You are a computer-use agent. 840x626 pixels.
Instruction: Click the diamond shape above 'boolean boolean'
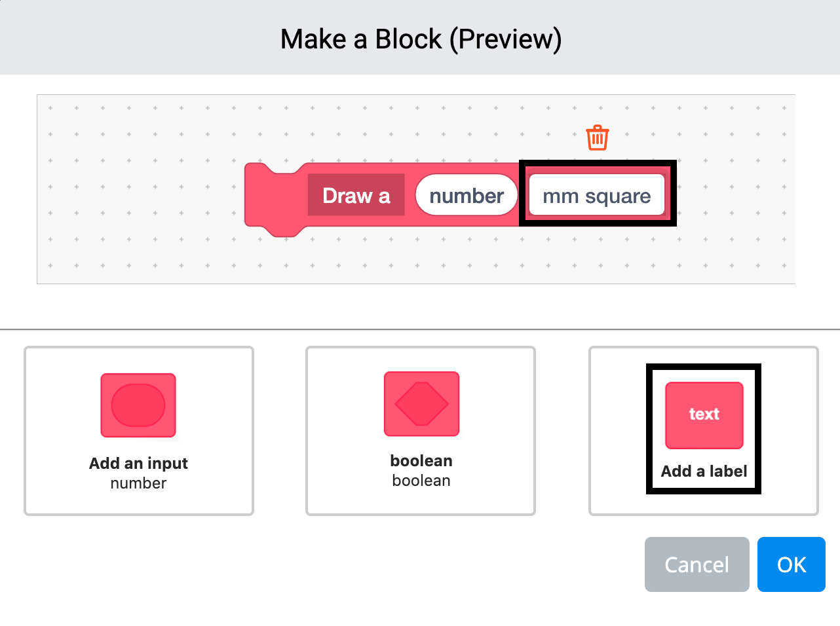point(421,404)
